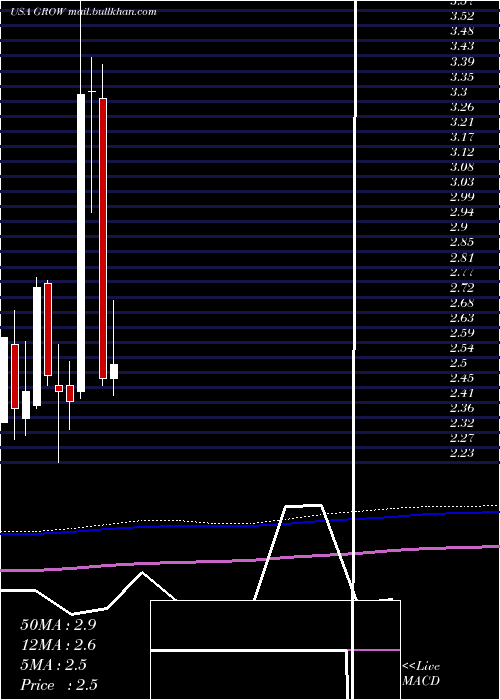Click the 2.36 price axis label
The width and height of the screenshot is (500, 700).
point(462,408)
